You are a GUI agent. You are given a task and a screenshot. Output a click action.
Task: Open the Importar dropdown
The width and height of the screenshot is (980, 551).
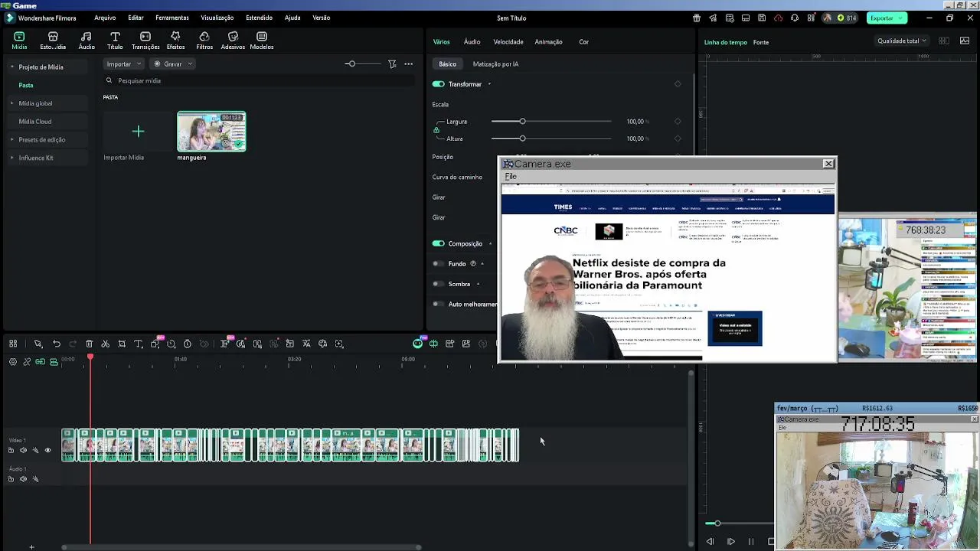tap(123, 64)
